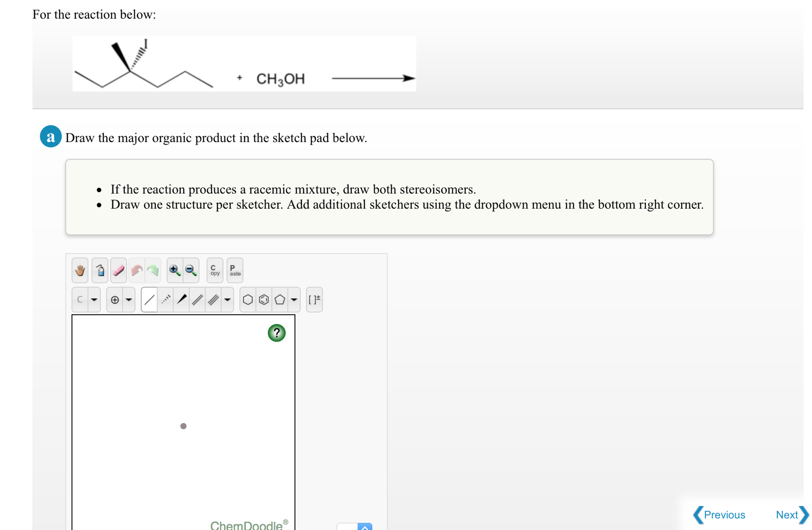The width and height of the screenshot is (812, 530).
Task: Toggle the triple bond tool
Action: (x=213, y=300)
